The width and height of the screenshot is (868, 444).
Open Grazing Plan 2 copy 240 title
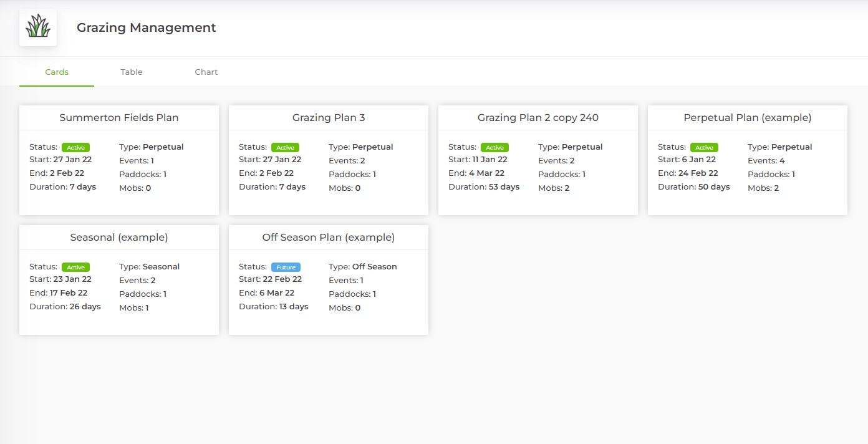click(x=538, y=117)
